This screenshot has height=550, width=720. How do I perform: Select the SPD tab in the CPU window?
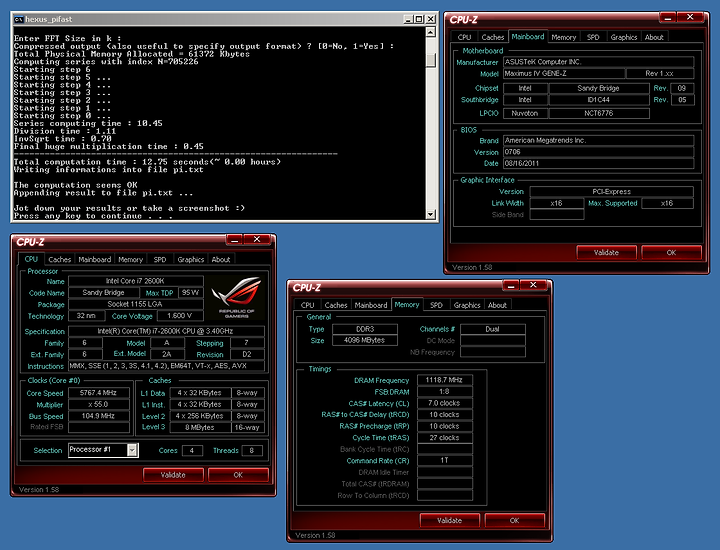tap(160, 259)
